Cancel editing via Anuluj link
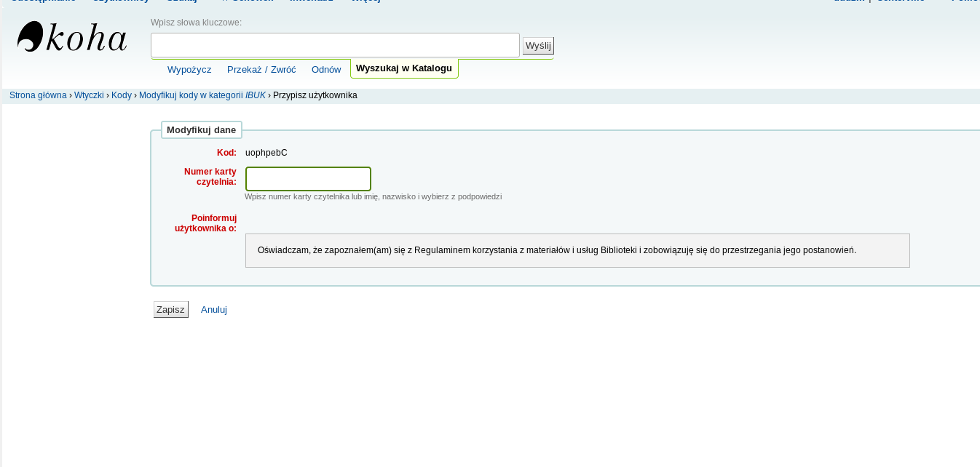 tap(214, 310)
